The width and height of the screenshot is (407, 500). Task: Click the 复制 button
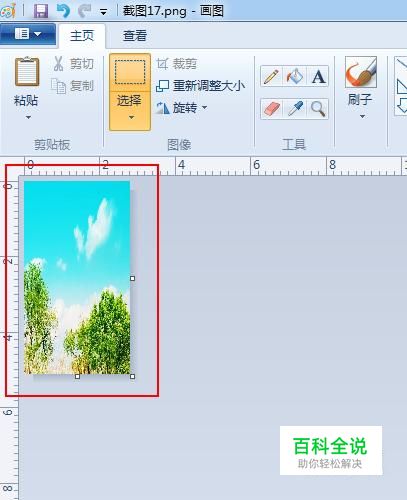click(x=72, y=86)
